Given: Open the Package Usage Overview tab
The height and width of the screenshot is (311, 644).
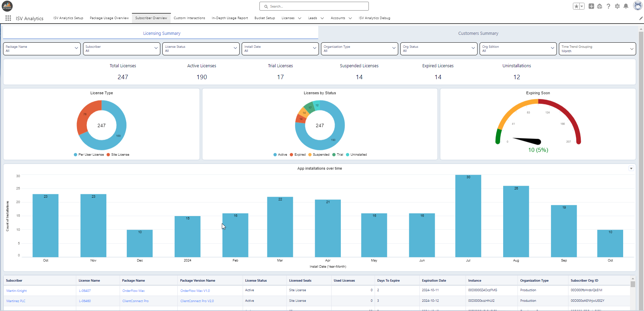Looking at the screenshot, I should [x=109, y=18].
